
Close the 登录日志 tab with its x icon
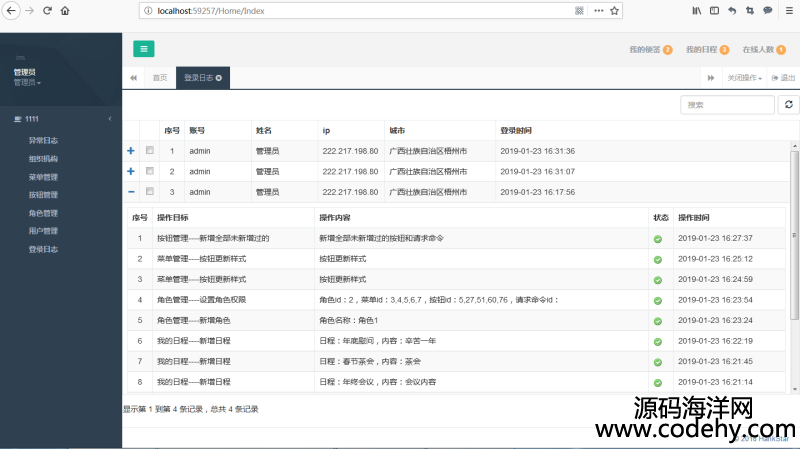[219, 77]
